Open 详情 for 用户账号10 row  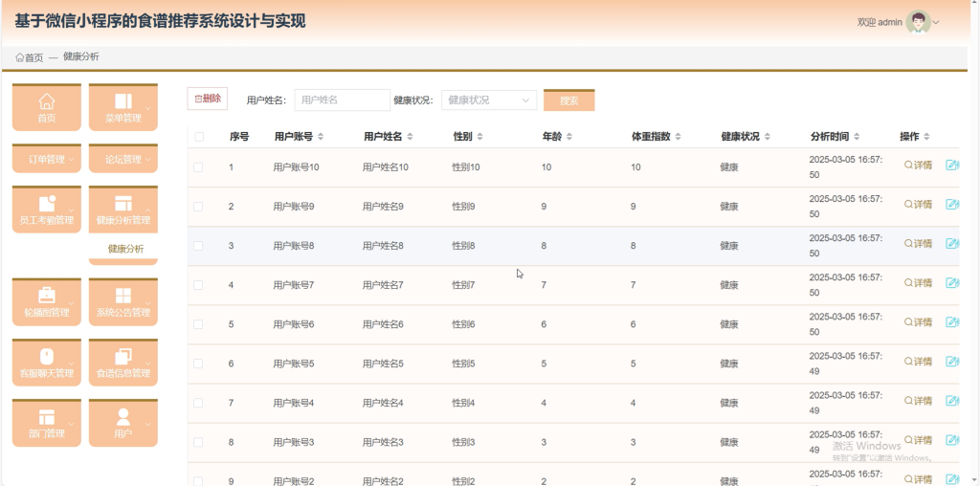pos(918,165)
